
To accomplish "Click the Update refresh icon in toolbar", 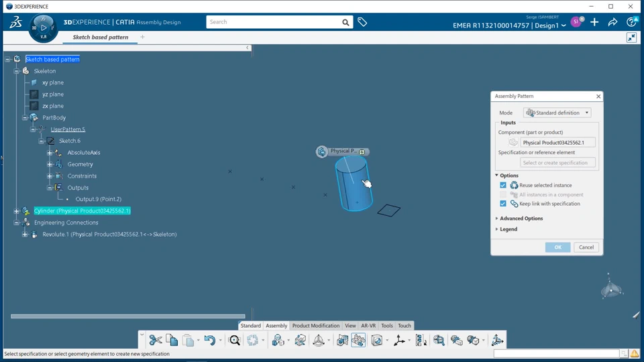I will click(x=253, y=341).
